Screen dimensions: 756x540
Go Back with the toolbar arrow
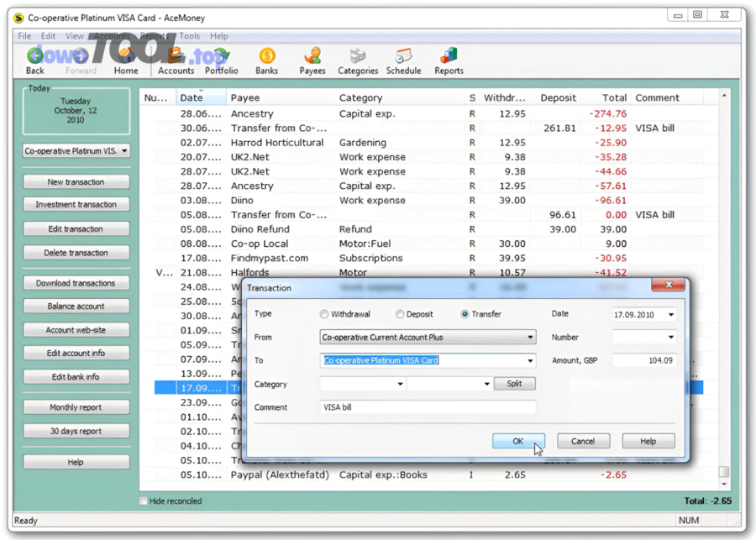pos(34,61)
